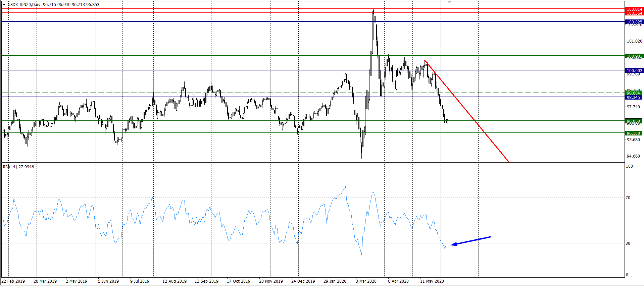Select the green 100.901 level label
Screen dimensions: 644x286
coord(634,56)
